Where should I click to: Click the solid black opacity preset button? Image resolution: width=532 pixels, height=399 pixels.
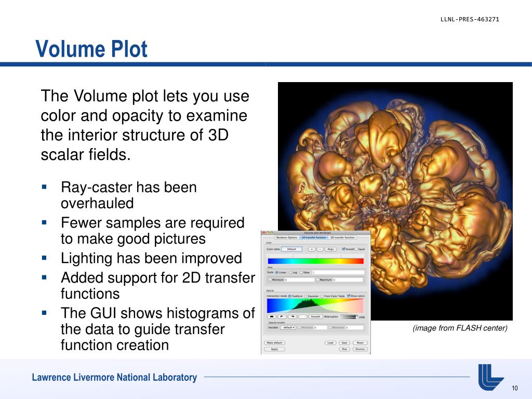tap(271, 316)
